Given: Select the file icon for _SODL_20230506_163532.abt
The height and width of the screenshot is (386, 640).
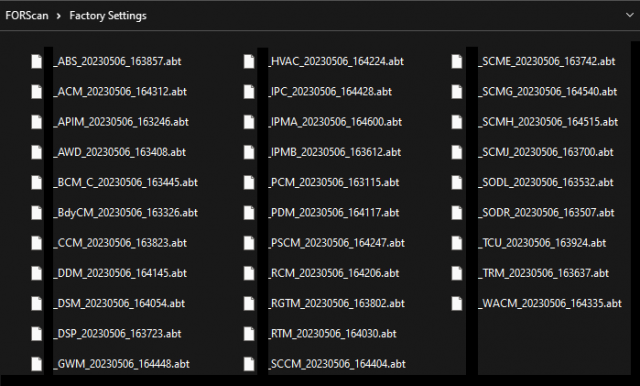Looking at the screenshot, I should 457,182.
